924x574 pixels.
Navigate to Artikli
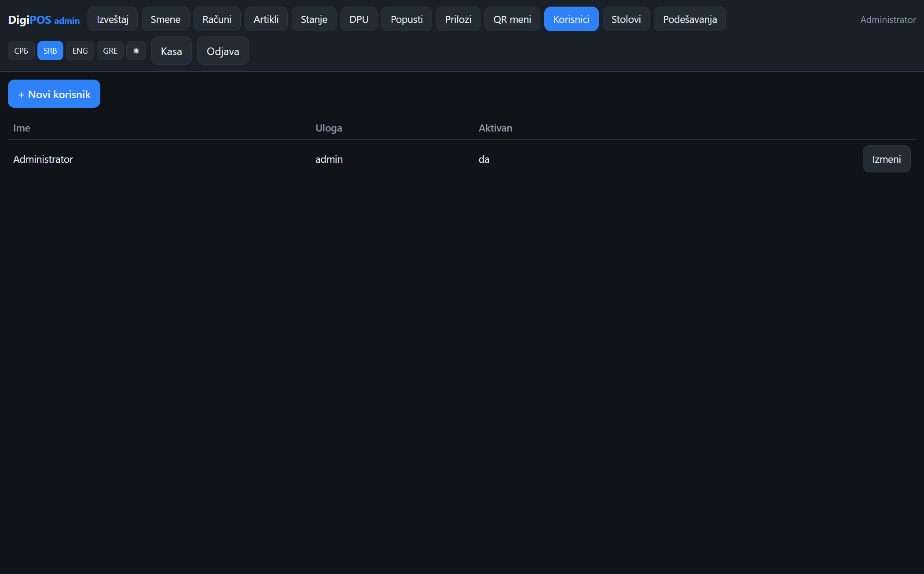coord(266,19)
